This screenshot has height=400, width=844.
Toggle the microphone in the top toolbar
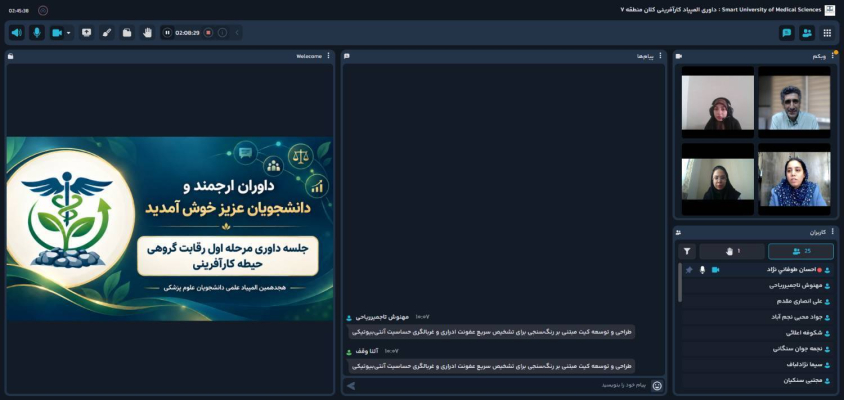[37, 33]
